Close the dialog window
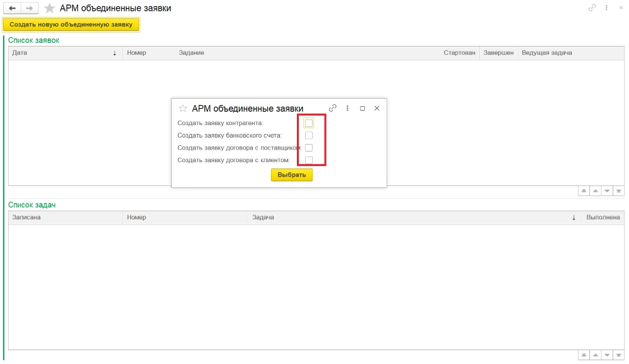Image resolution: width=629 pixels, height=364 pixels. (377, 108)
